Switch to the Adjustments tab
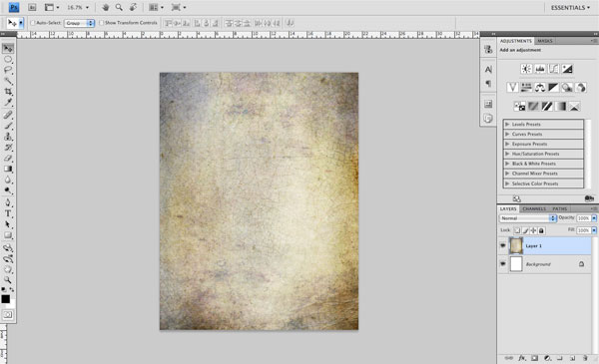Screen dimensions: 599x364 pos(516,41)
